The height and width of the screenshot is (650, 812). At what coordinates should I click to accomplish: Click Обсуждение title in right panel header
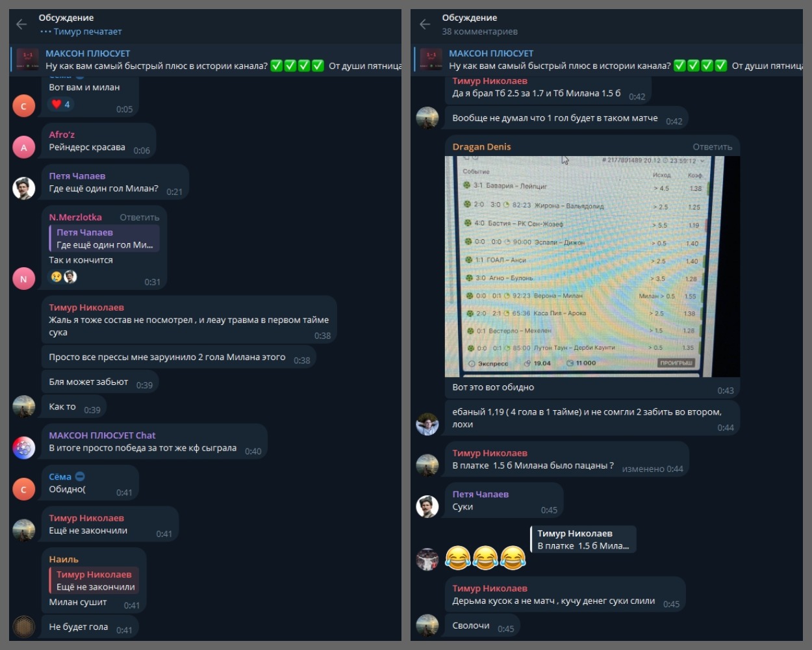[469, 18]
